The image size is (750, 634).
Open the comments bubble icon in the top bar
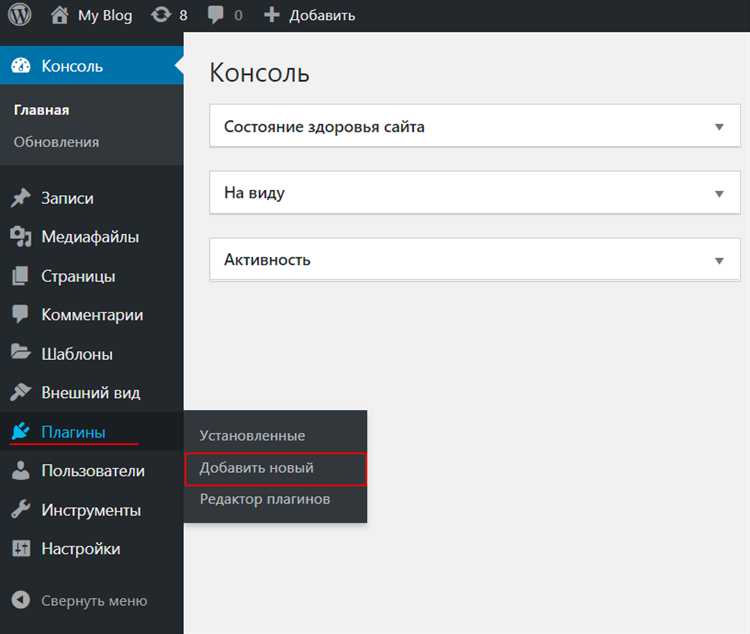tap(216, 16)
